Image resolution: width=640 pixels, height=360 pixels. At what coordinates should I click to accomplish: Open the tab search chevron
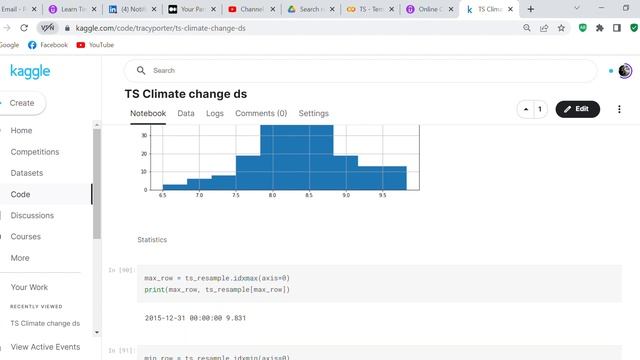point(576,8)
